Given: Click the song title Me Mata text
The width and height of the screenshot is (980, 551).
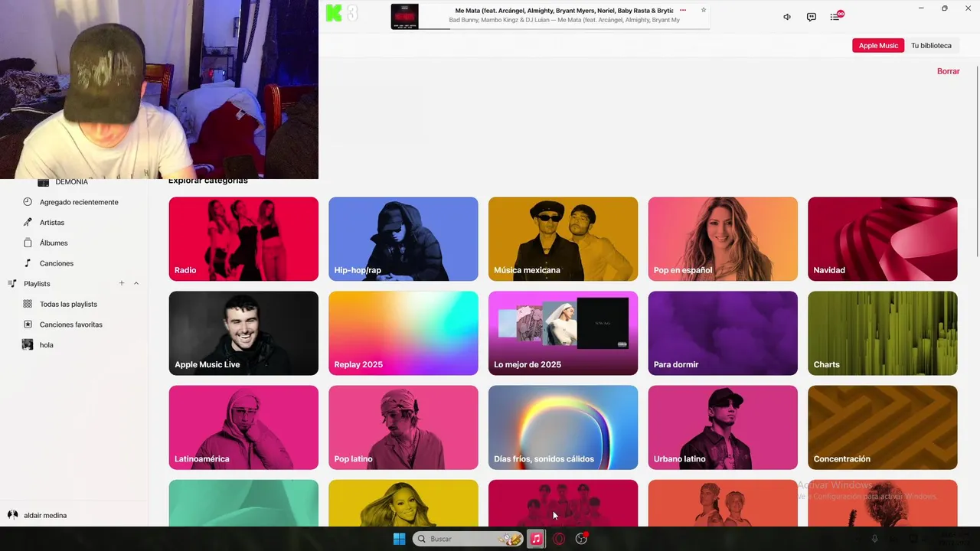Looking at the screenshot, I should (x=564, y=11).
